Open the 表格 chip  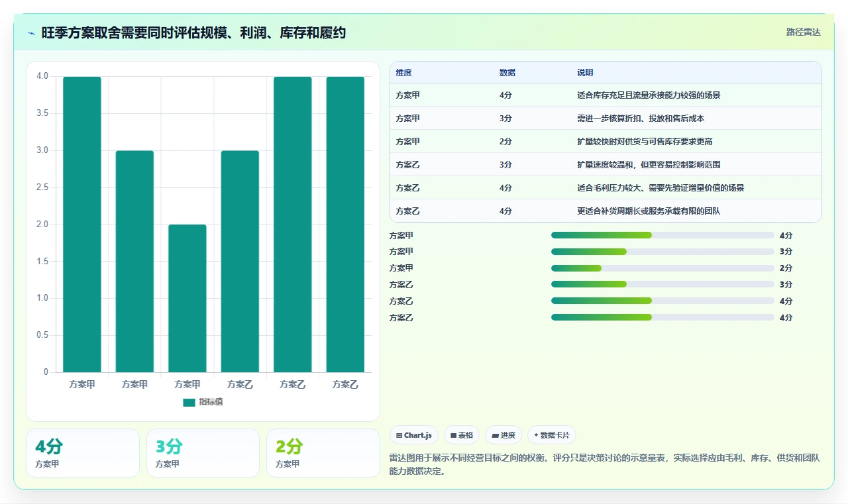point(462,435)
